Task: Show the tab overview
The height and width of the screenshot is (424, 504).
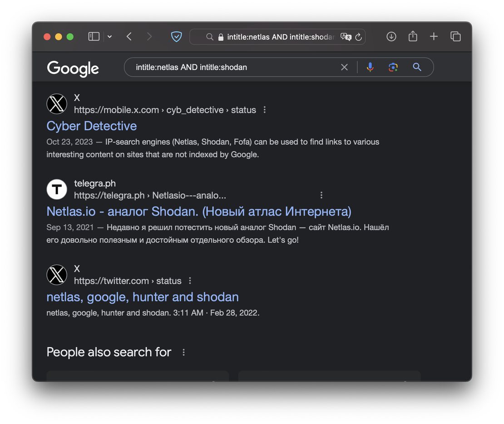Action: coord(455,37)
